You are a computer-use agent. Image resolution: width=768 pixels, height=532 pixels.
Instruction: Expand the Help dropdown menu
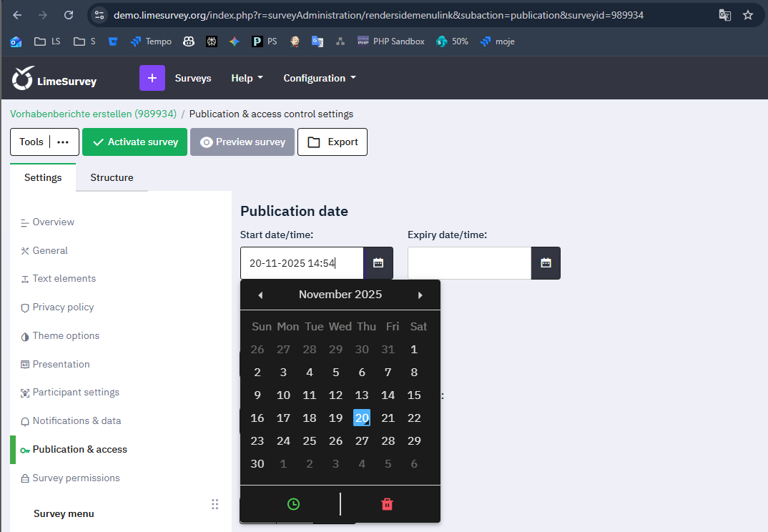(247, 78)
